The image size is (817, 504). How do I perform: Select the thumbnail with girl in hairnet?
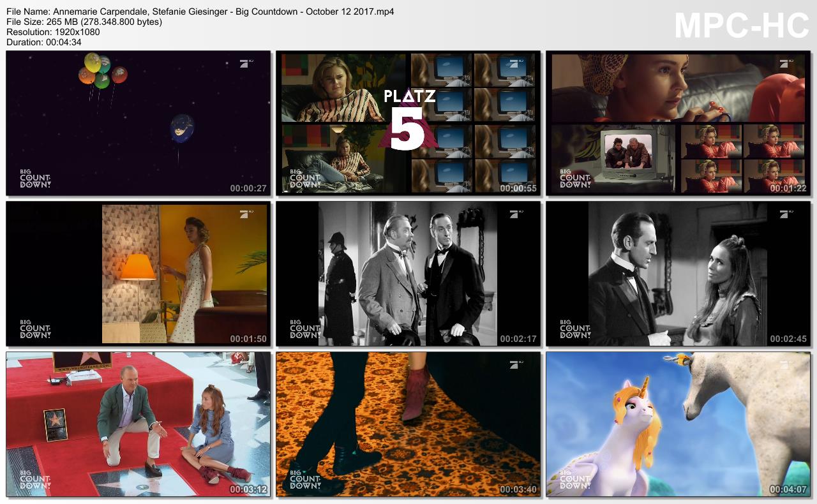click(x=678, y=123)
